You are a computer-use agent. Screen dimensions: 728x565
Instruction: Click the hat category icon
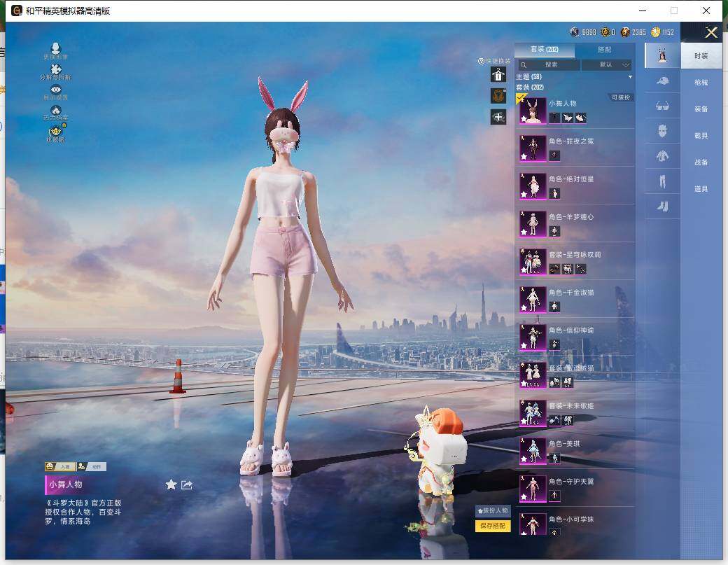[662, 81]
